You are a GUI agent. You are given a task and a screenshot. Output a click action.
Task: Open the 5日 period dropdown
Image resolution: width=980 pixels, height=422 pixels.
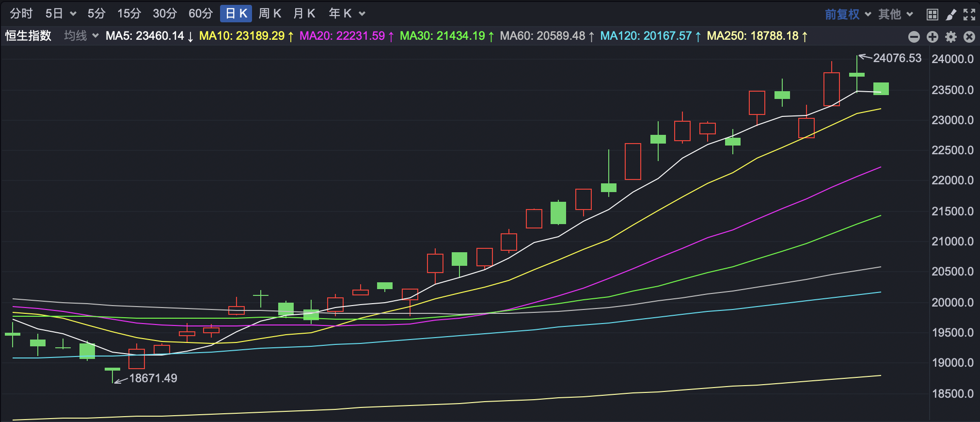click(61, 14)
